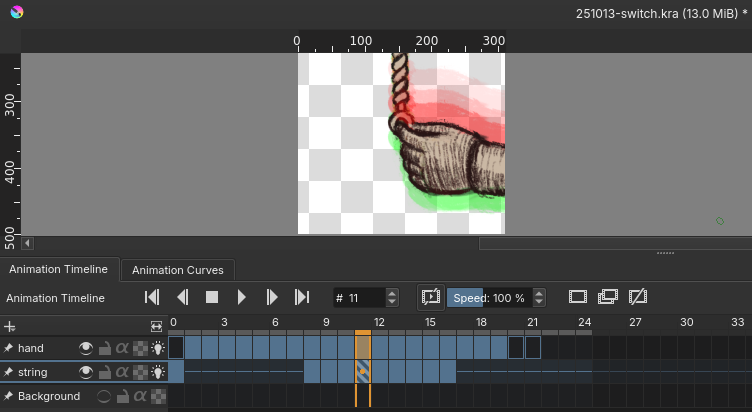Jump to the first frame of animation

point(152,297)
